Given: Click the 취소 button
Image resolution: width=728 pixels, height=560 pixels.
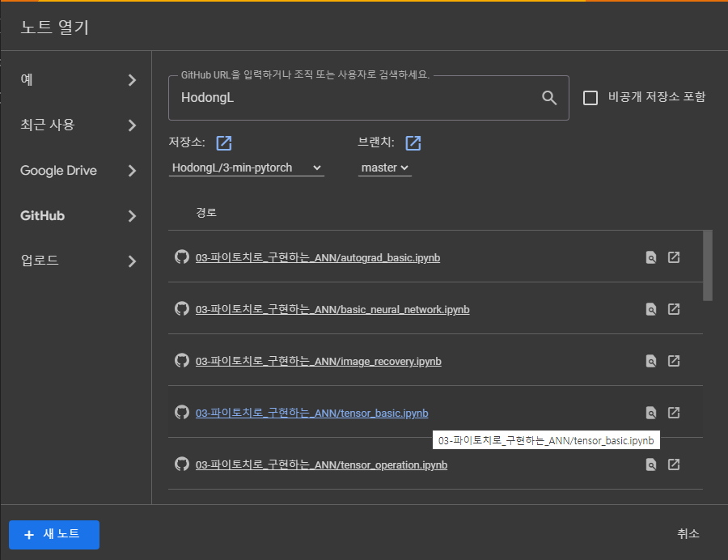Looking at the screenshot, I should pos(688,533).
